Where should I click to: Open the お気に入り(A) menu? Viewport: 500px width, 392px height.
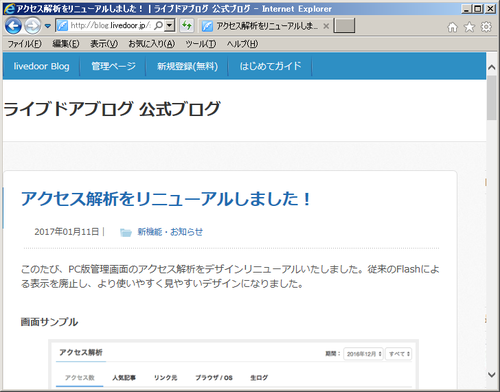coord(152,44)
